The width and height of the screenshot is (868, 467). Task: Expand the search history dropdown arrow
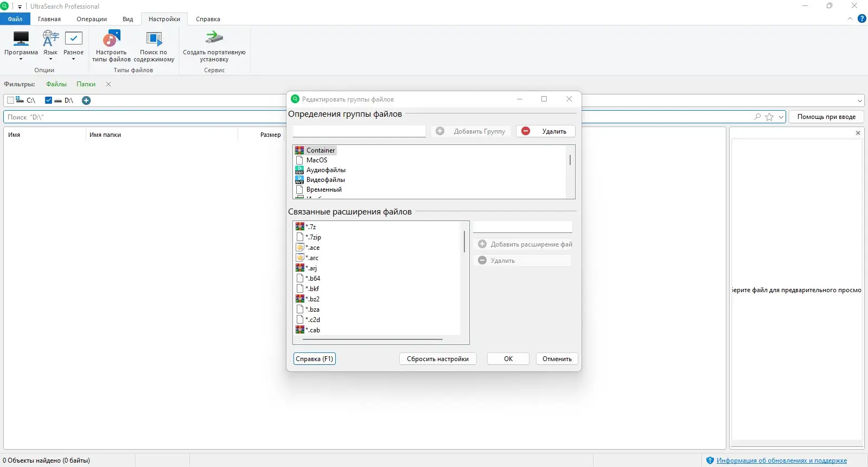781,117
